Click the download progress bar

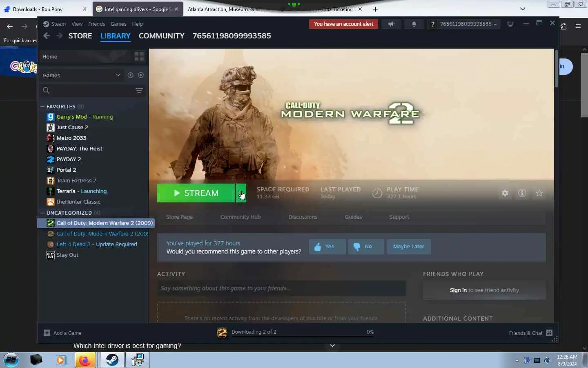(x=303, y=337)
